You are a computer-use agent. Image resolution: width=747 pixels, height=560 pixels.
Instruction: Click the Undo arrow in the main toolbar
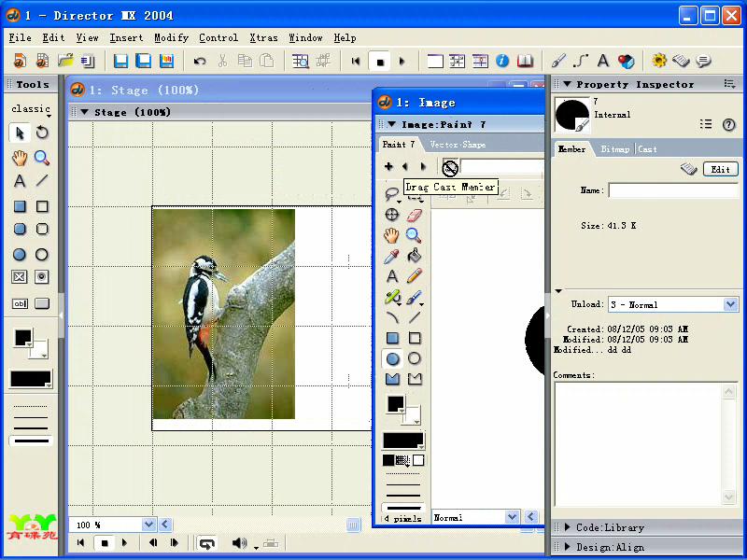click(x=200, y=61)
